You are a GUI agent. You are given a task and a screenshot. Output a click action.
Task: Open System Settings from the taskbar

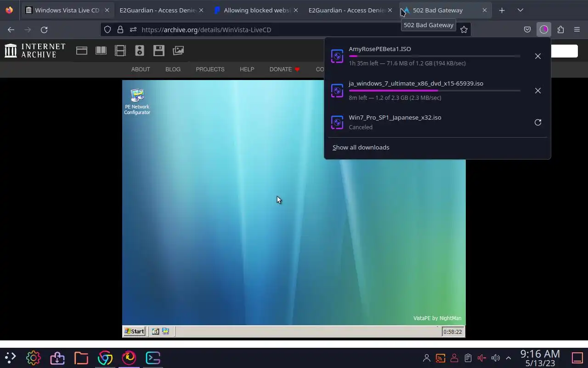[x=34, y=357]
